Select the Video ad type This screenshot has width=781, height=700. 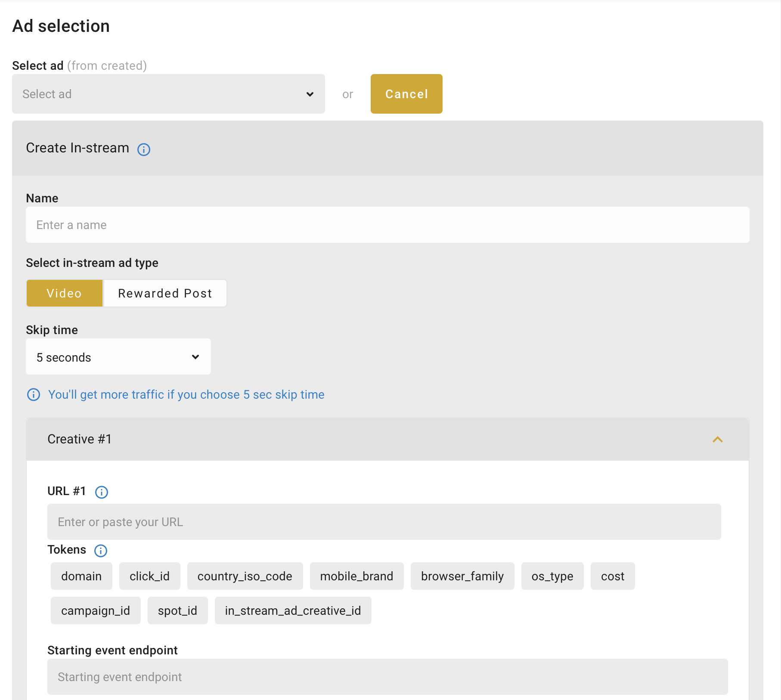point(65,293)
